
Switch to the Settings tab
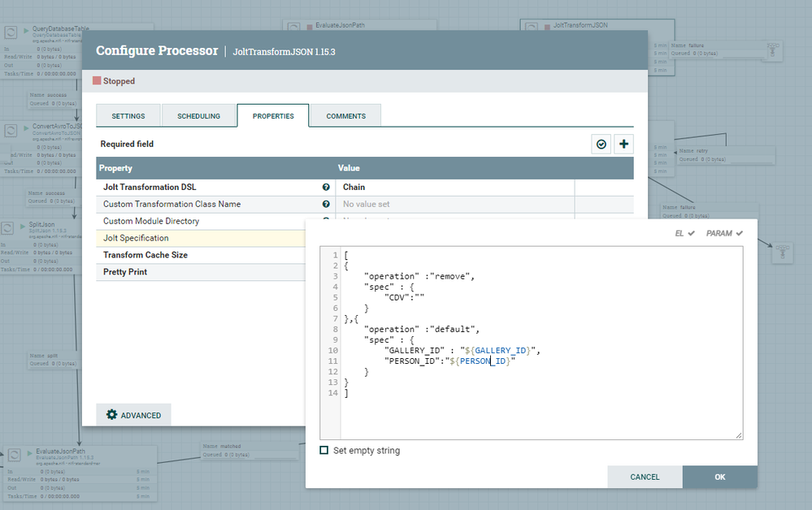pos(128,116)
